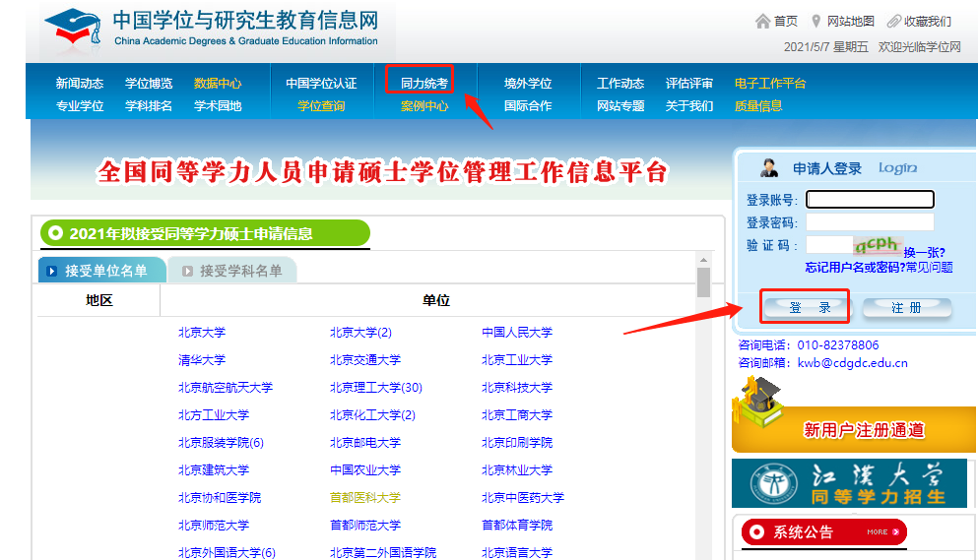Open 北京交通大学 link
Screen dimensions: 978x560
364,360
